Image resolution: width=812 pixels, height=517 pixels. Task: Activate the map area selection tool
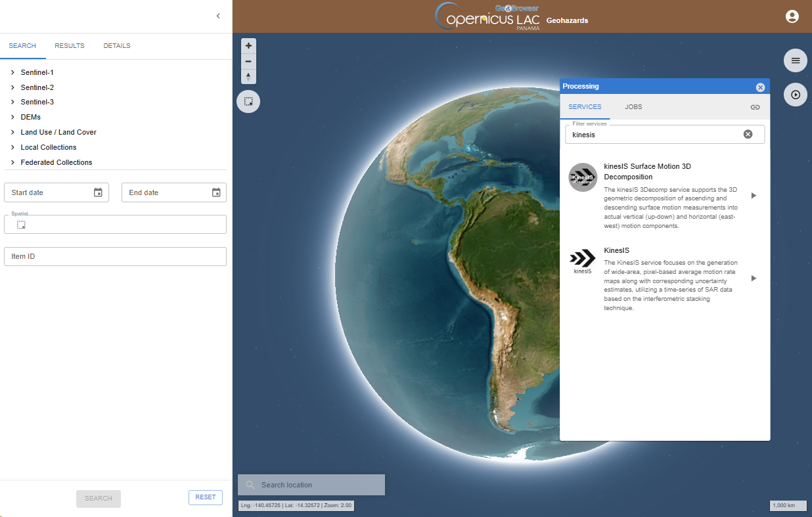[248, 102]
